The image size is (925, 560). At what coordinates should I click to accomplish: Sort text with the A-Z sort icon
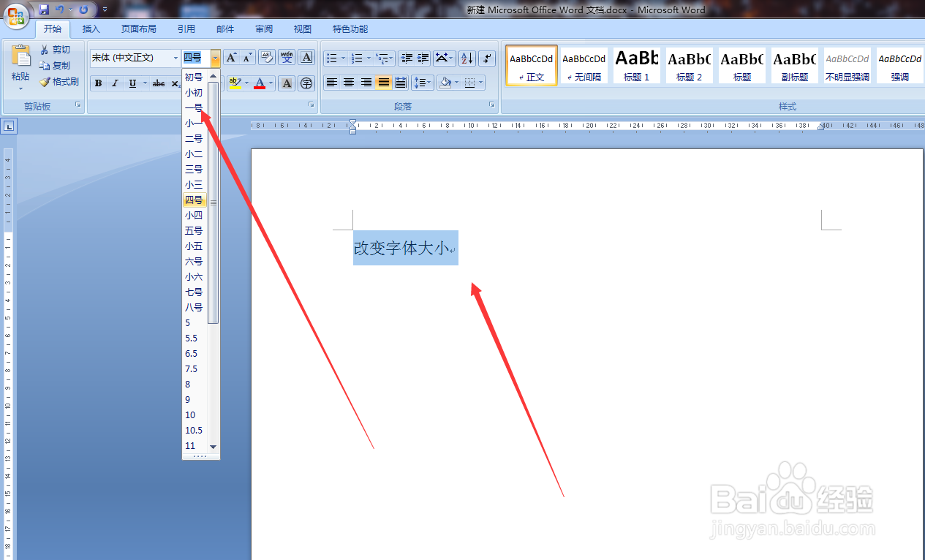(x=467, y=58)
